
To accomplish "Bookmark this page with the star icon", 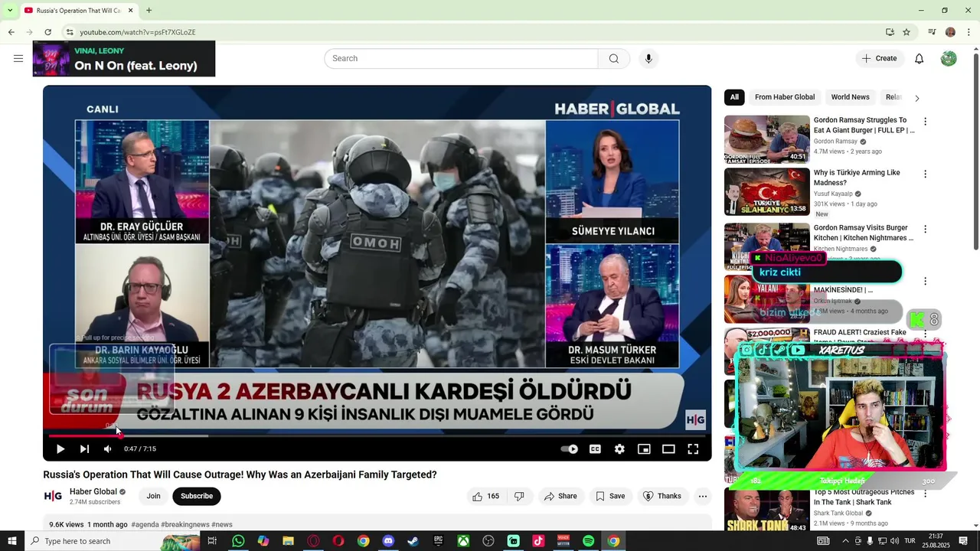I will click(906, 32).
